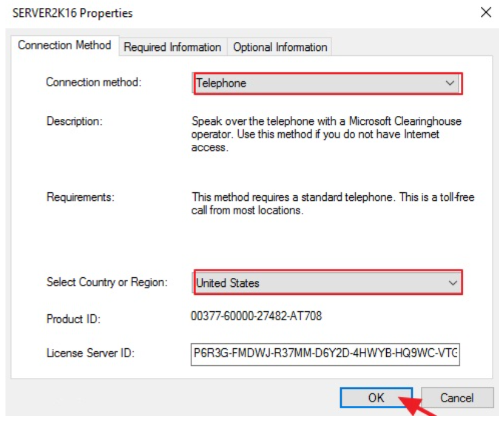The height and width of the screenshot is (421, 504).
Task: Click the Select Country or Region dropdown chevron
Action: [452, 283]
